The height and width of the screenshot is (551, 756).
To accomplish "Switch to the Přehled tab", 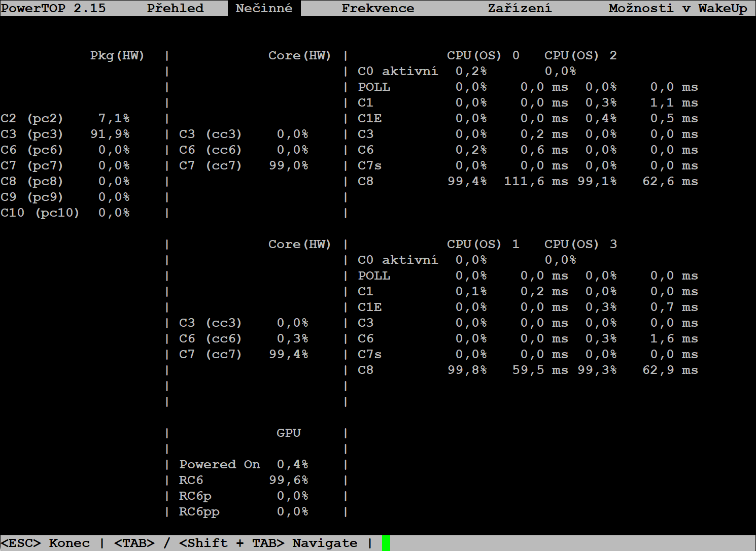I will point(175,8).
